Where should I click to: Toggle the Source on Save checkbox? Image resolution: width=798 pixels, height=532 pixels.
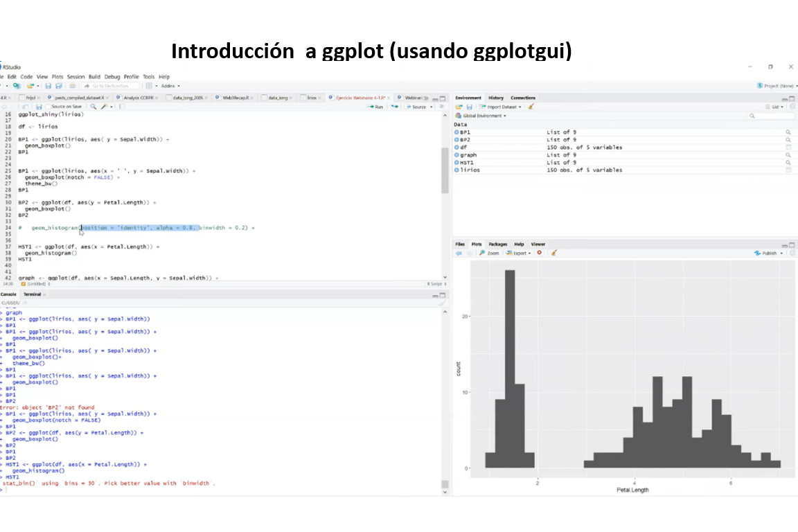point(48,107)
